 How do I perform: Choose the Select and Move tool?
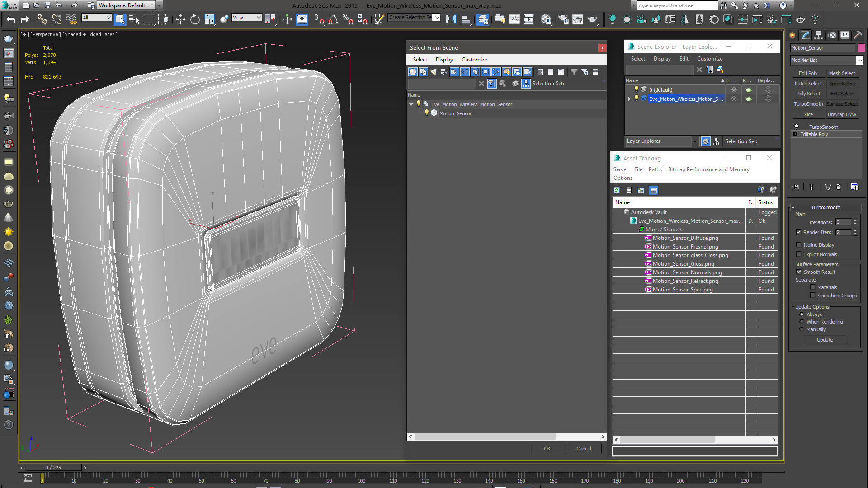pyautogui.click(x=180, y=19)
